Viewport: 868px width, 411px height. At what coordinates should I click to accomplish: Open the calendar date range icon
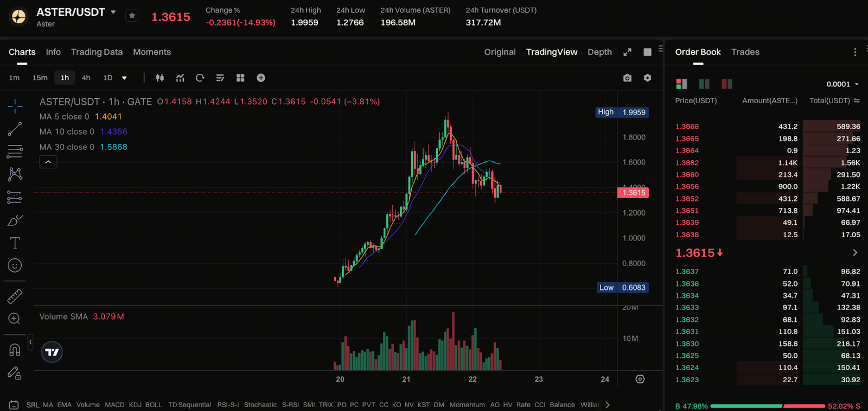click(14, 404)
